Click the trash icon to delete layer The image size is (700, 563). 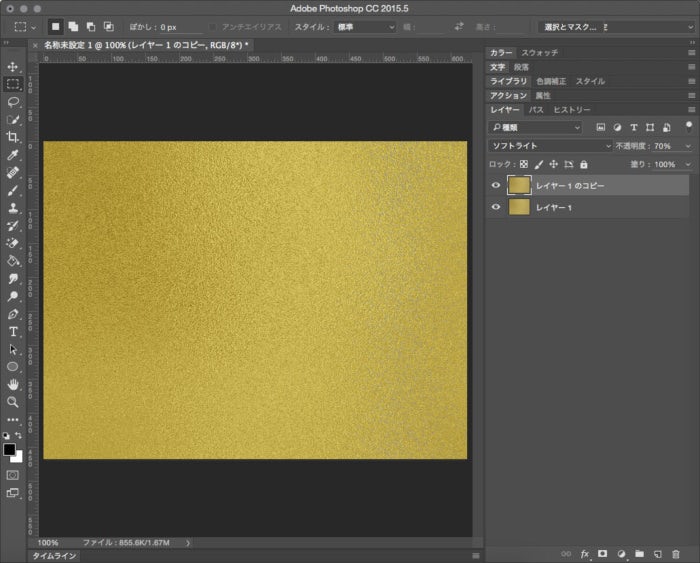(675, 553)
